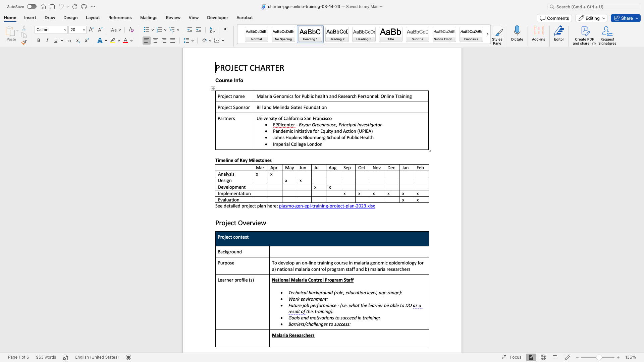Toggle italic formatting
Screen dimensions: 644x362
[x=47, y=41]
